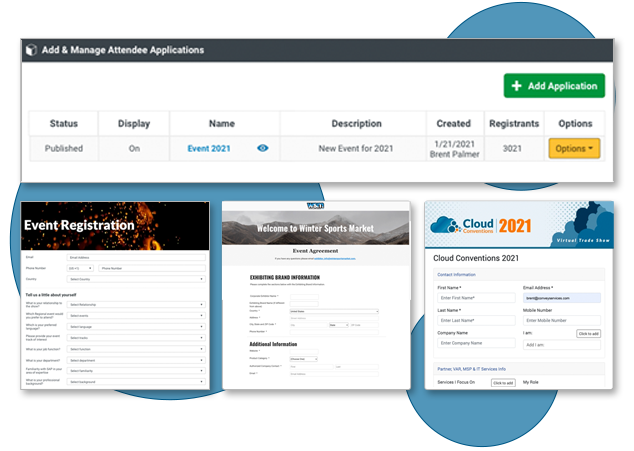Viewport: 634px width, 451px height.
Task: Open the State dropdown in Winter Sports form
Action: click(x=339, y=325)
